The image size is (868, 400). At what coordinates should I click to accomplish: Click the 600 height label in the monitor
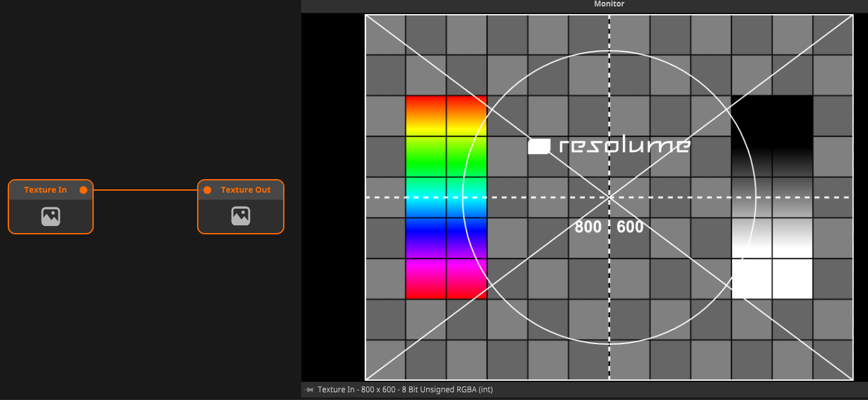pyautogui.click(x=630, y=227)
